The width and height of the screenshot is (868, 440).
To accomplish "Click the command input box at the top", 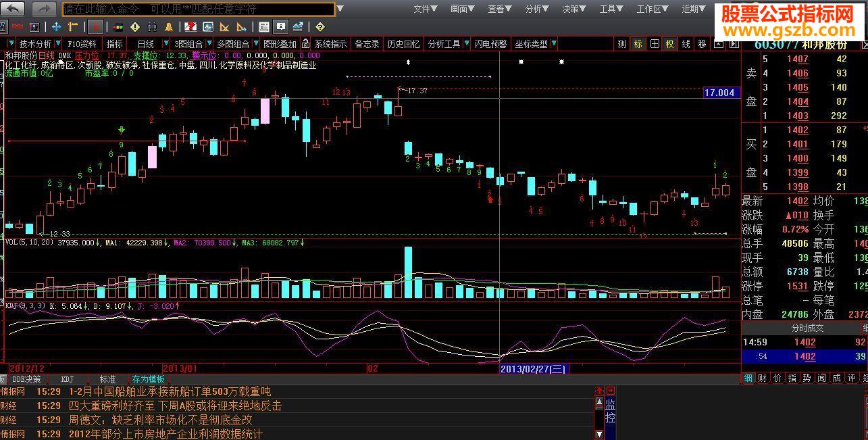I will [x=196, y=9].
